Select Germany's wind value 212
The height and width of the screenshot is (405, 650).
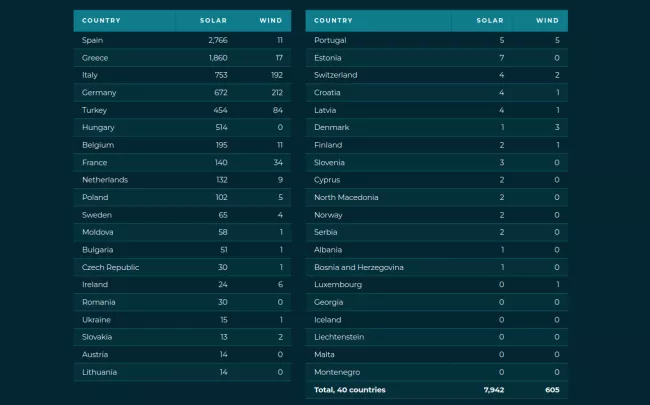pos(277,92)
